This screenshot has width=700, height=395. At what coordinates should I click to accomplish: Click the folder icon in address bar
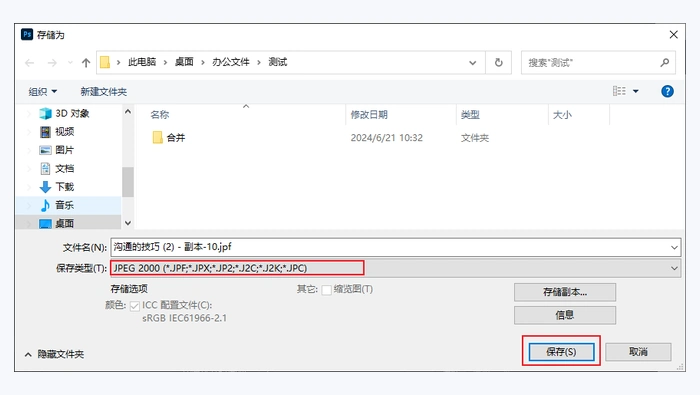105,62
